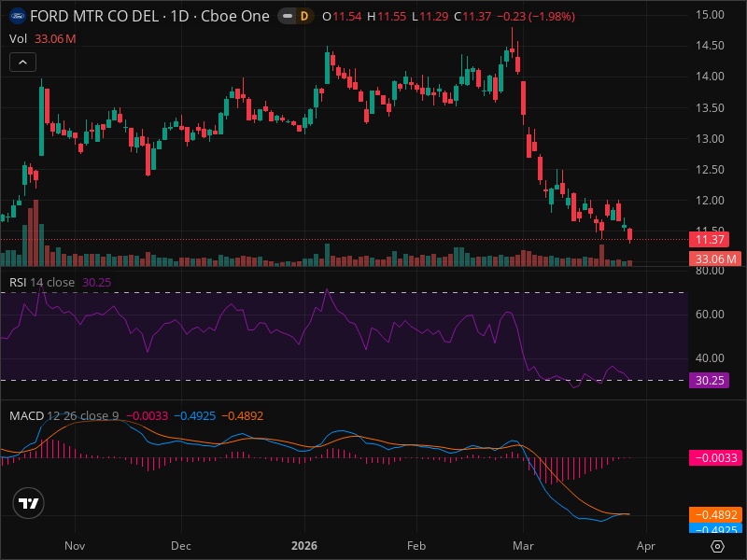This screenshot has height=560, width=747.
Task: Click the 14.00 price axis label
Action: [710, 77]
